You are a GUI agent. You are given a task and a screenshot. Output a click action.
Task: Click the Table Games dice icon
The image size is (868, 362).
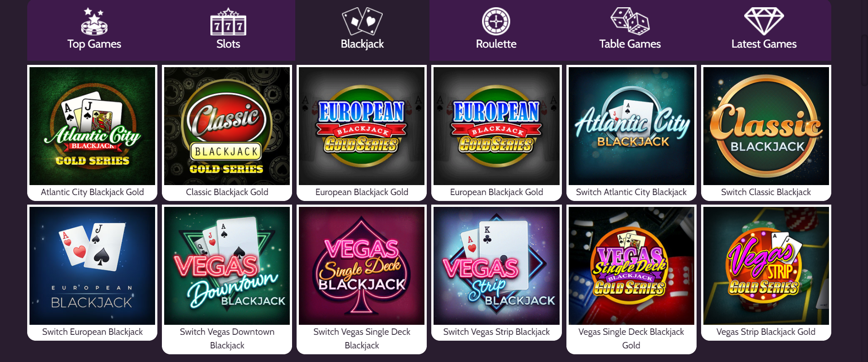click(629, 20)
